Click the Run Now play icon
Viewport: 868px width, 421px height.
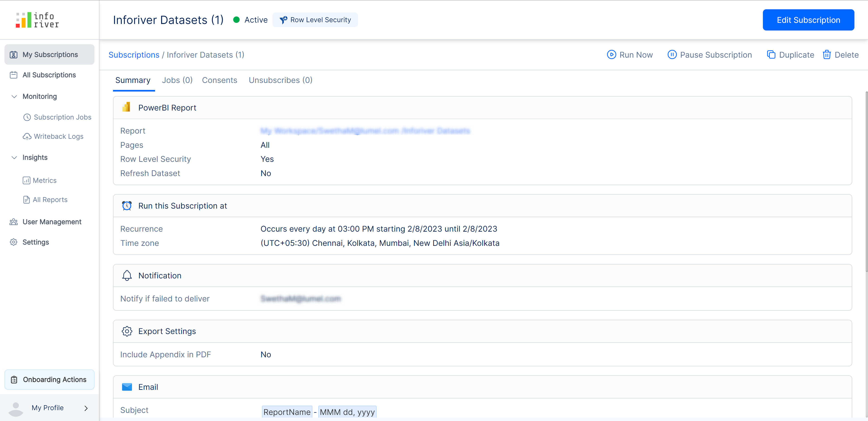(x=611, y=55)
